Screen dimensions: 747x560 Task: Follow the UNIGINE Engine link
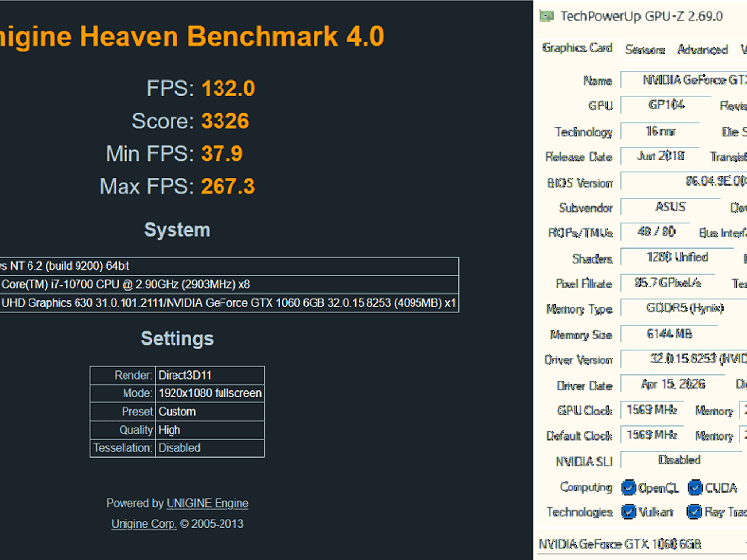(207, 503)
